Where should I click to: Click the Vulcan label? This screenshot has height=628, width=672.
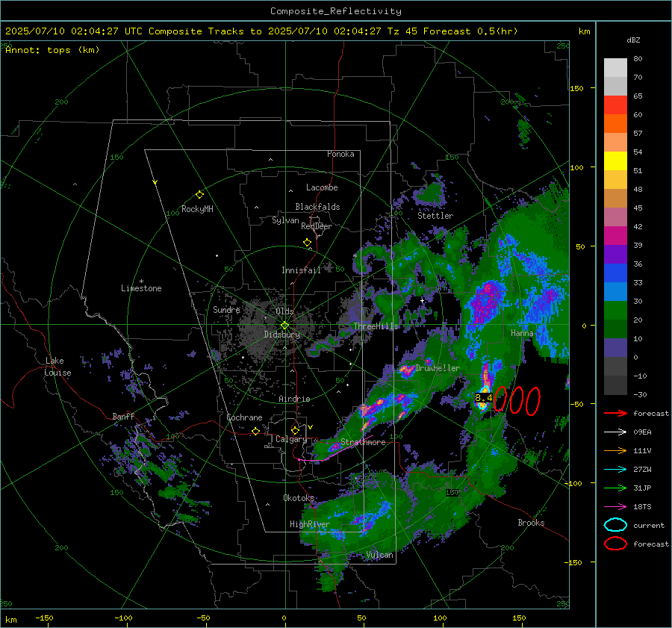pos(379,555)
